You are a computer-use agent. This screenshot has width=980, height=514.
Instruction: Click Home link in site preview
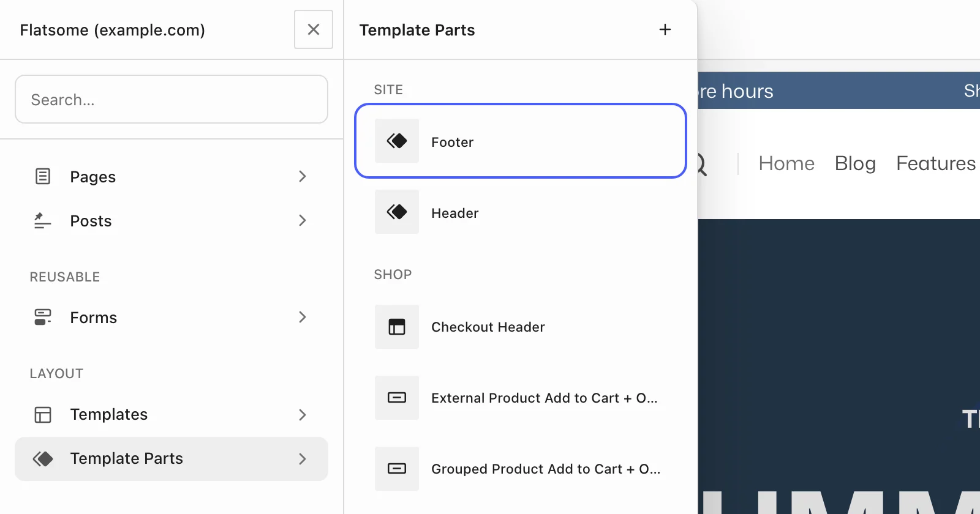click(x=786, y=163)
